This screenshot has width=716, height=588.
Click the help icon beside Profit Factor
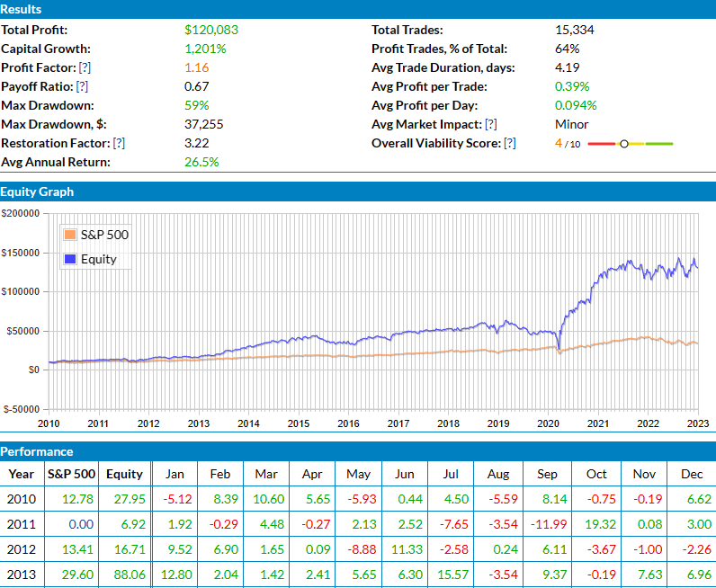pos(85,67)
